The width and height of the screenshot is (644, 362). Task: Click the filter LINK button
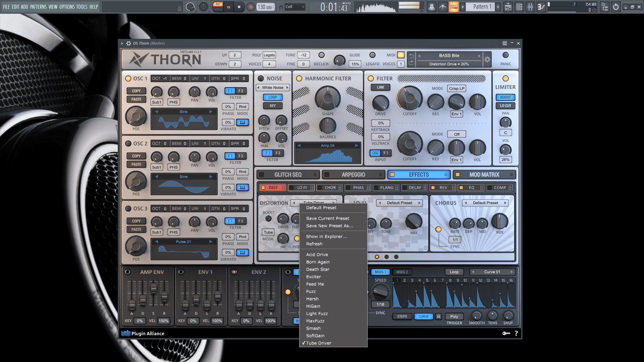tap(380, 87)
